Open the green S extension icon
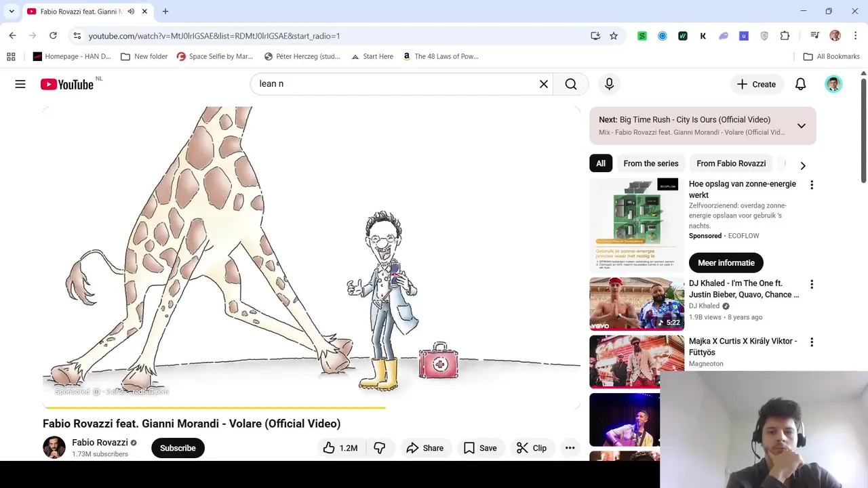This screenshot has width=868, height=488. tap(642, 36)
